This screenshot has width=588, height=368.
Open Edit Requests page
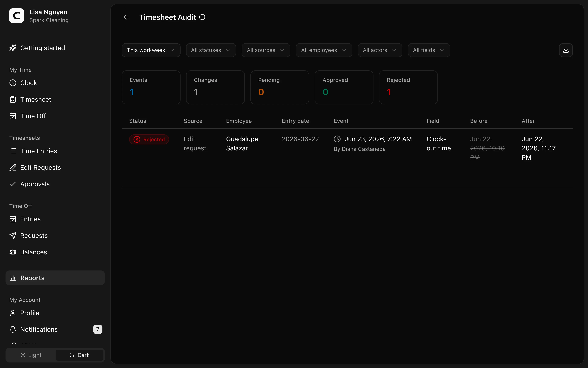click(55, 168)
